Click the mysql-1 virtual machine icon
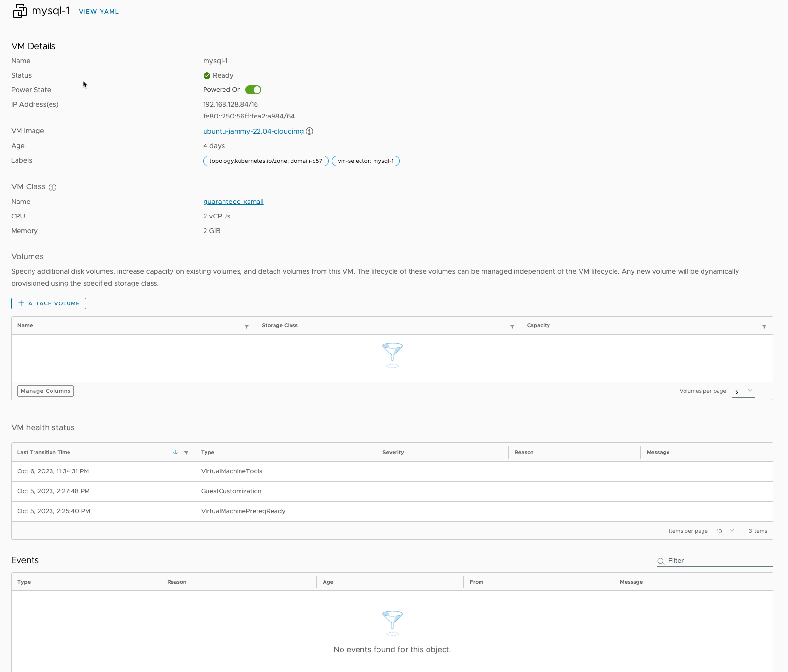Image resolution: width=788 pixels, height=672 pixels. point(20,11)
